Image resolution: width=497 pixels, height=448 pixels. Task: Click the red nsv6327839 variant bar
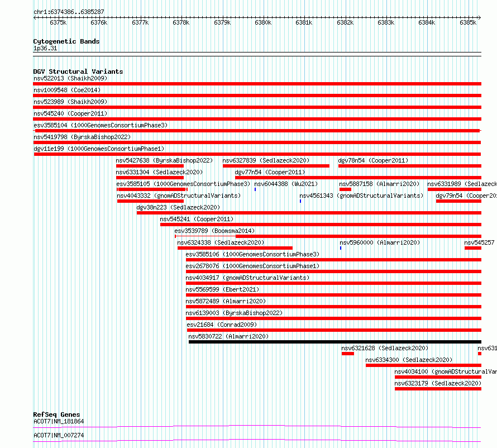tap(276, 166)
